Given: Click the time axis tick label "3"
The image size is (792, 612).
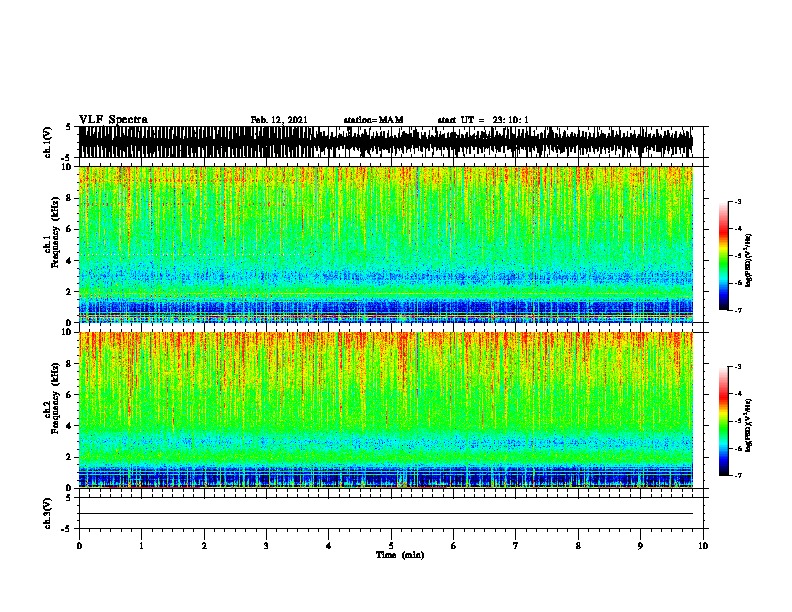Looking at the screenshot, I should tap(266, 546).
